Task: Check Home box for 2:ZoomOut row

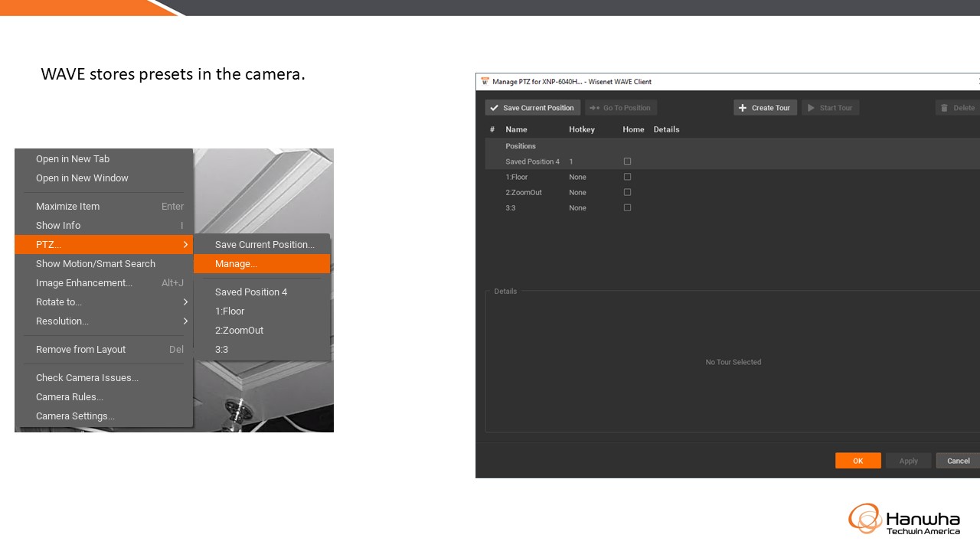Action: tap(627, 192)
